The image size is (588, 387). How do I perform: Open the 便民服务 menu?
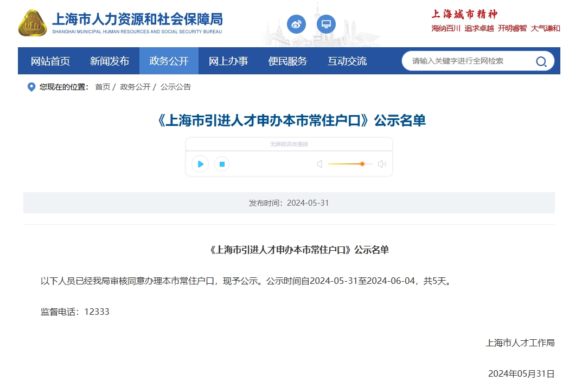pos(287,61)
